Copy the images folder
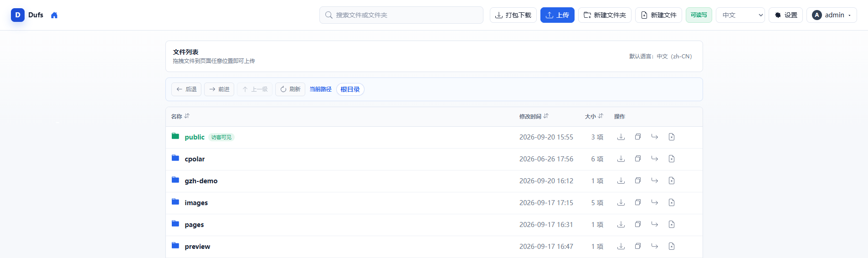 click(x=638, y=202)
